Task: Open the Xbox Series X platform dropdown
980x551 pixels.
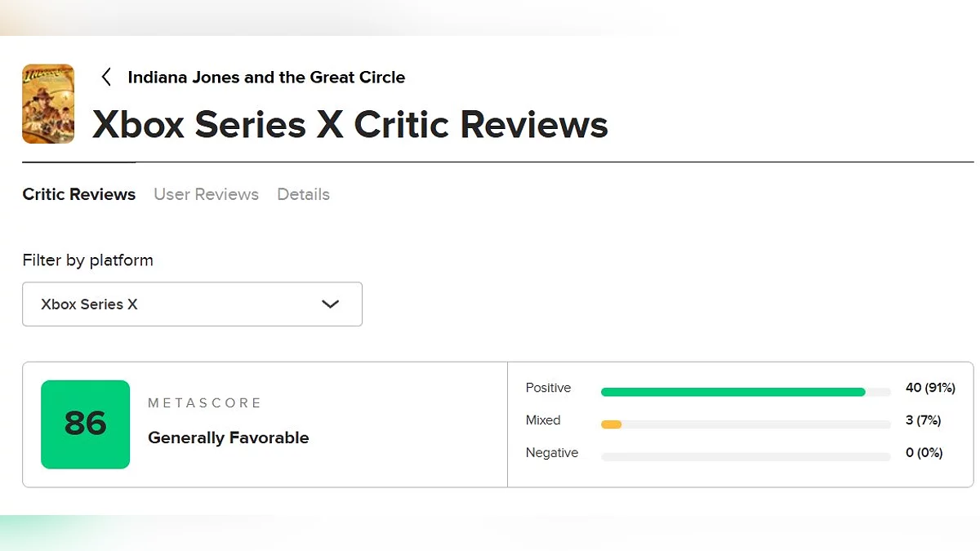Action: [192, 304]
